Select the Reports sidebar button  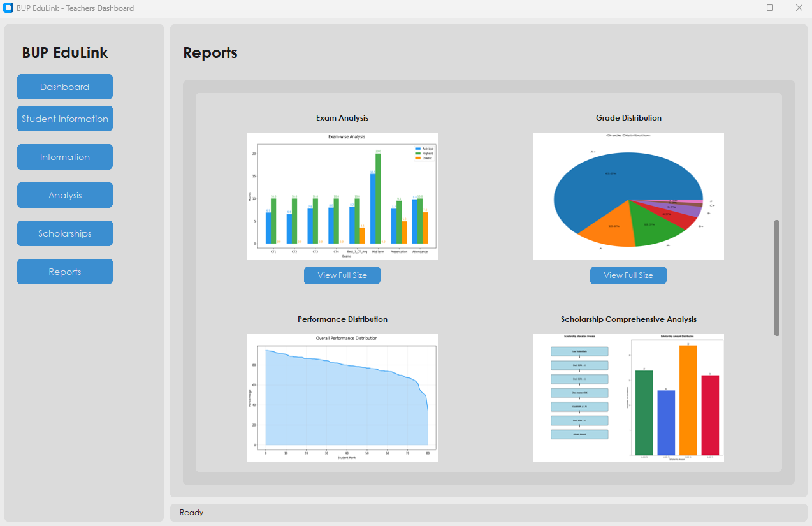click(64, 272)
